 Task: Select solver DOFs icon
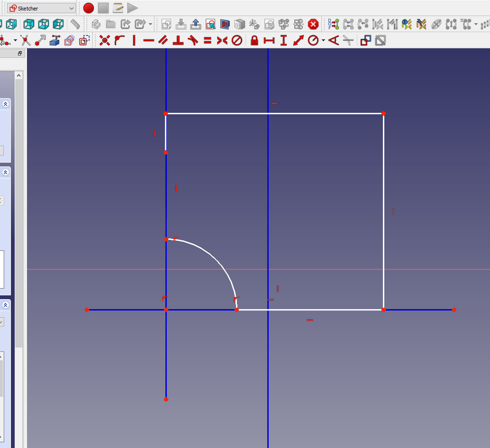(x=334, y=24)
